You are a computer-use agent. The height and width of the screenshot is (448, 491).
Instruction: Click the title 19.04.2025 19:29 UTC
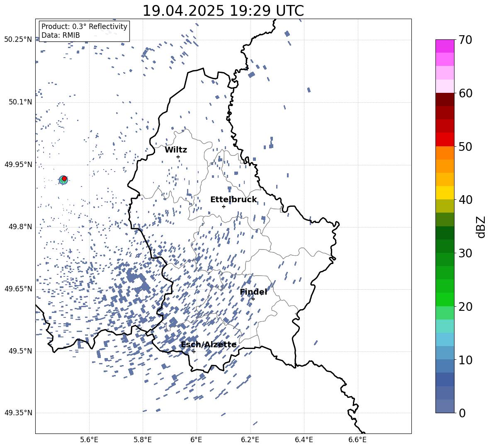click(x=223, y=11)
